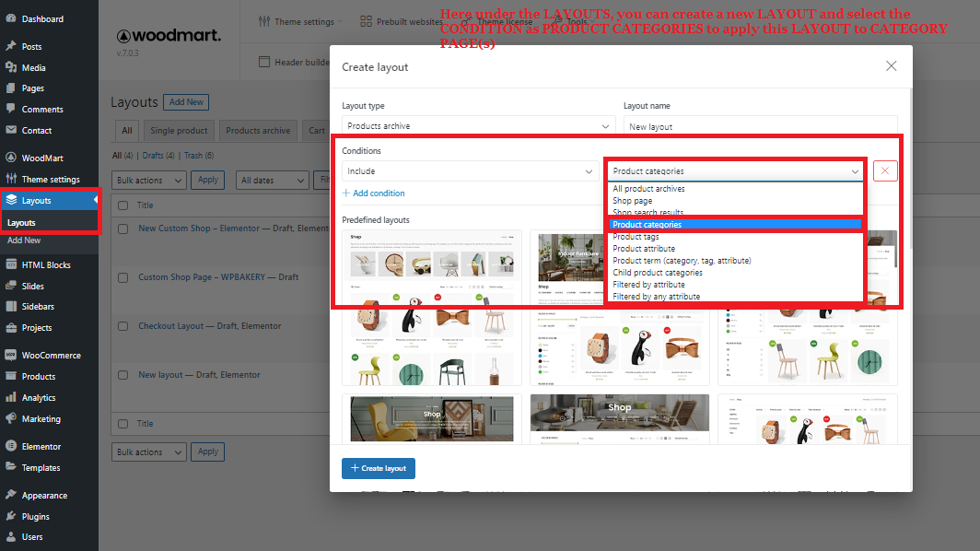Viewport: 980px width, 551px height.
Task: Click the Products box icon
Action: tap(11, 376)
